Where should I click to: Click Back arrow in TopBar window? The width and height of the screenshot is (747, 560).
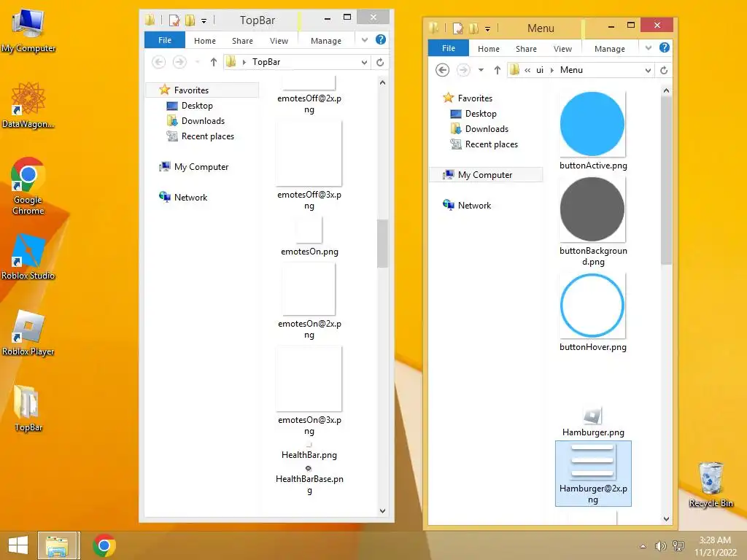click(158, 62)
